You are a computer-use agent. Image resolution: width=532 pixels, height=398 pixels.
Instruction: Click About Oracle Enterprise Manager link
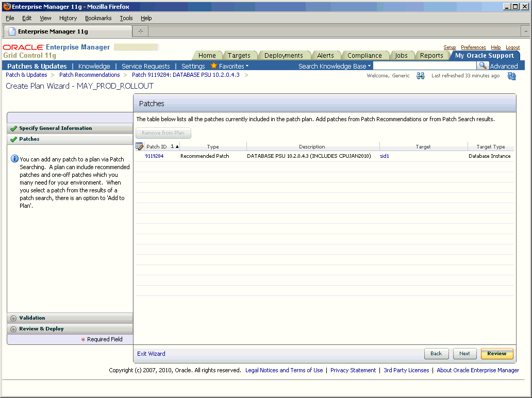click(x=478, y=370)
